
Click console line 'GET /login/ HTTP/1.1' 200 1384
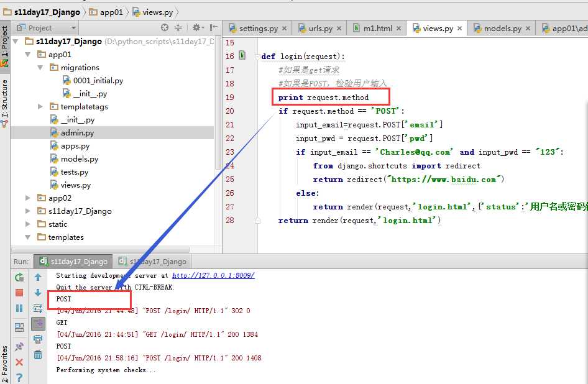(157, 334)
